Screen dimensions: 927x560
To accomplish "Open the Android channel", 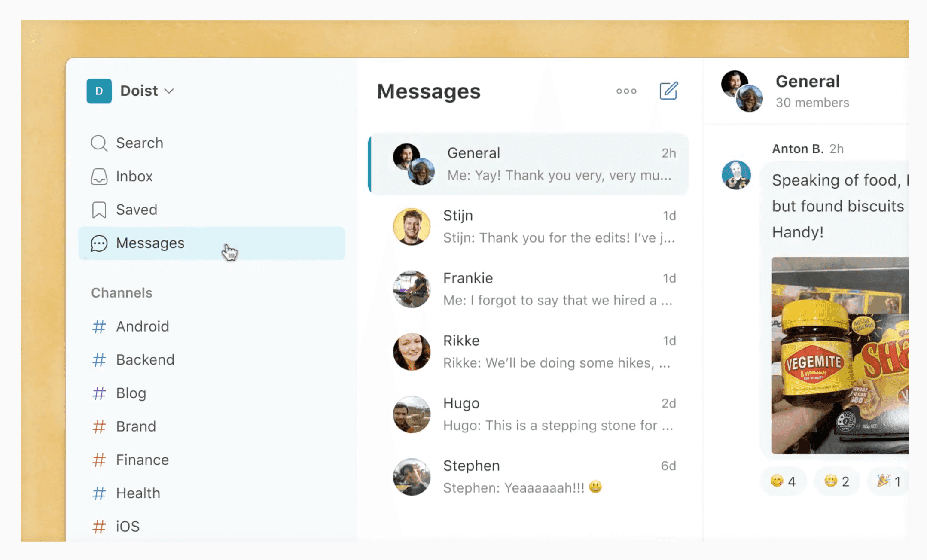I will [x=212, y=326].
